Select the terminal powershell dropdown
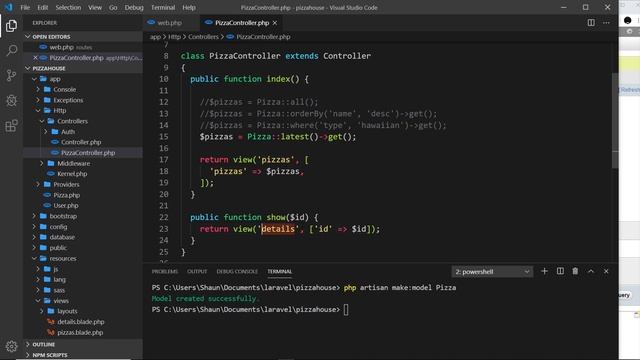This screenshot has height=360, width=640. coord(492,272)
